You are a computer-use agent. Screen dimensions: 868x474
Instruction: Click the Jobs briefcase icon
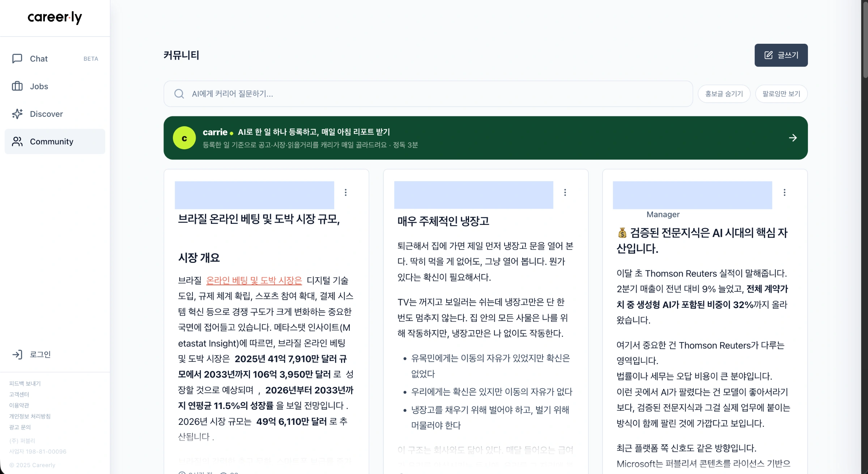[17, 86]
